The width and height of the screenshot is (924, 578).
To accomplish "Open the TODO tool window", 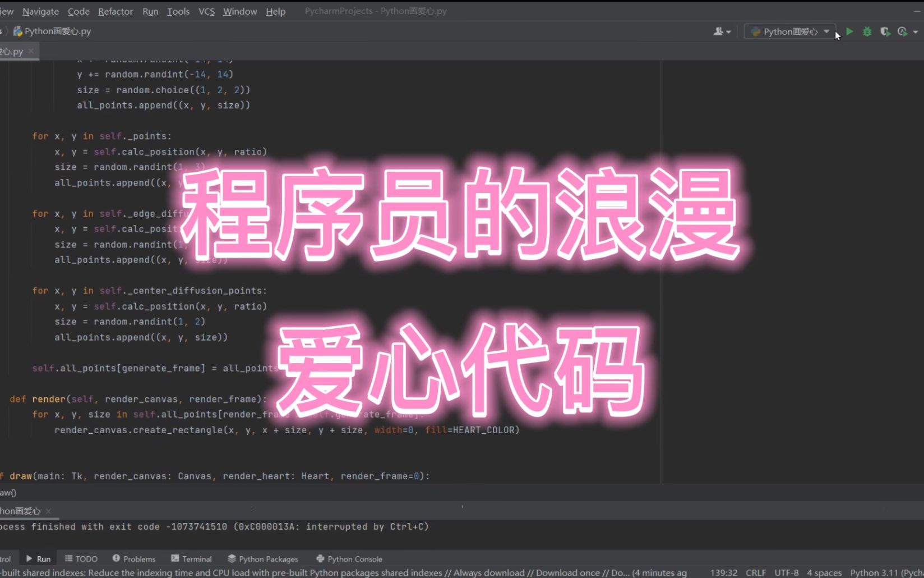I will click(x=81, y=559).
